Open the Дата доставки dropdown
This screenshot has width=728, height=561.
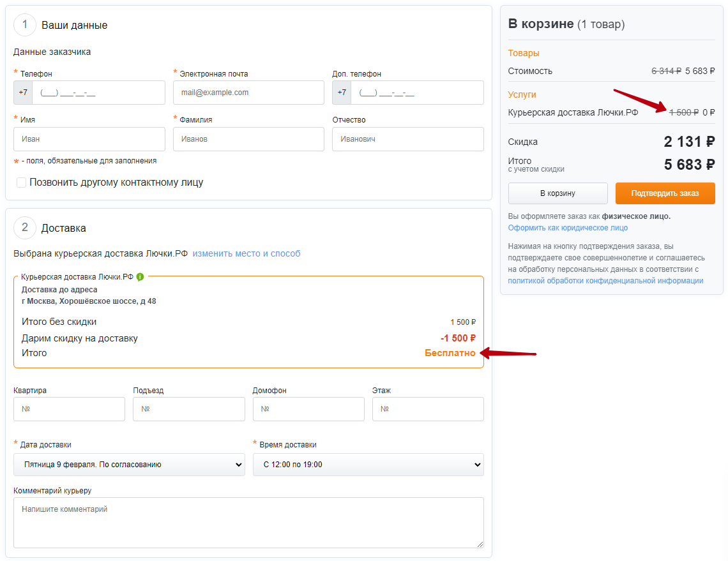[129, 465]
